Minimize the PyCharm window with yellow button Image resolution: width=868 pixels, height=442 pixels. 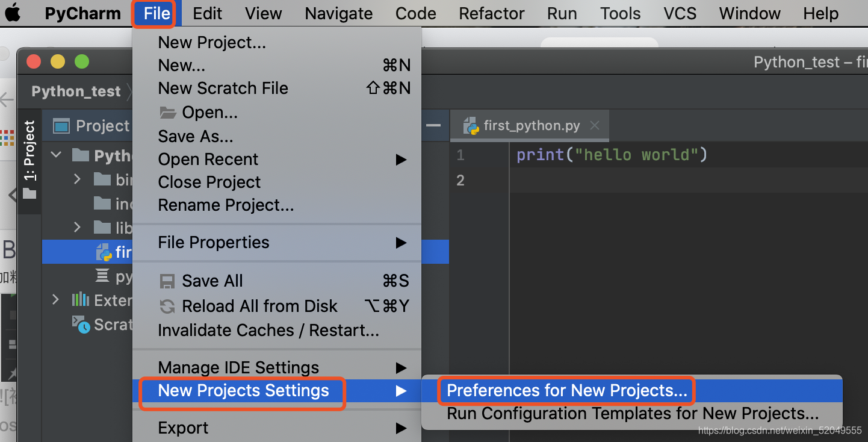click(x=58, y=61)
